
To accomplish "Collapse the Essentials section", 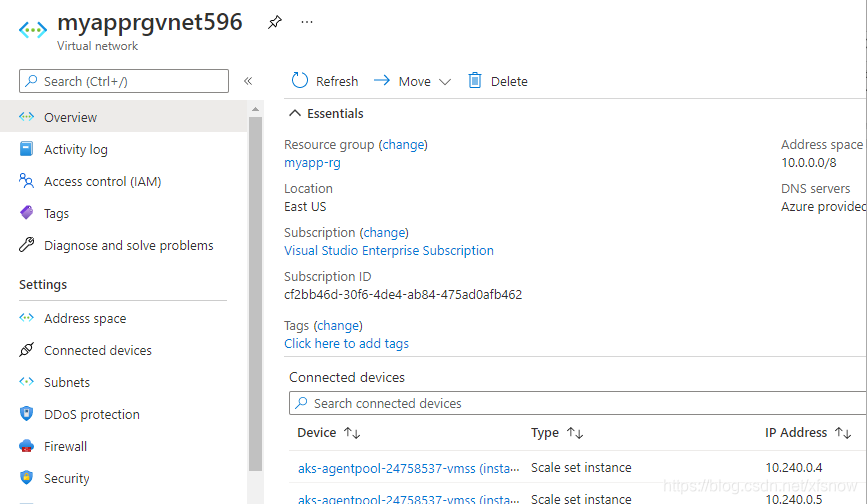I will (x=295, y=113).
